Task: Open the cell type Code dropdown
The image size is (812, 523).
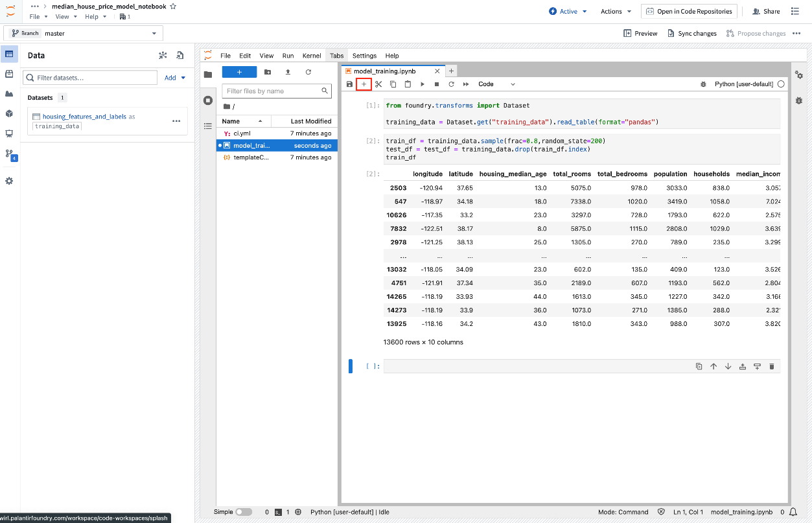Action: [x=496, y=84]
